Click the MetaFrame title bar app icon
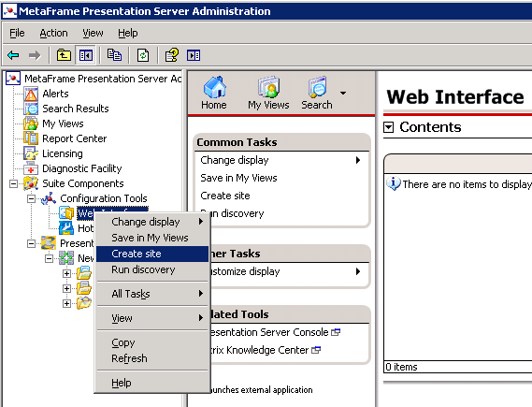 (9, 11)
